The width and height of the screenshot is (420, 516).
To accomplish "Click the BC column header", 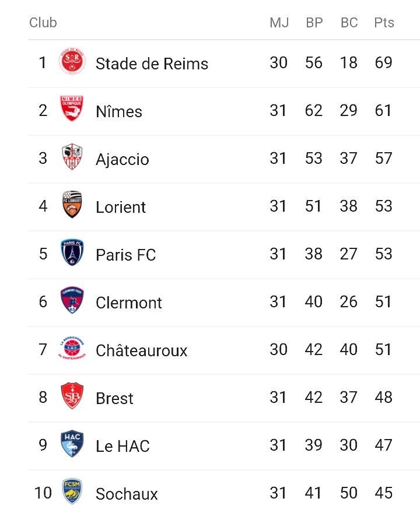I will [x=349, y=23].
